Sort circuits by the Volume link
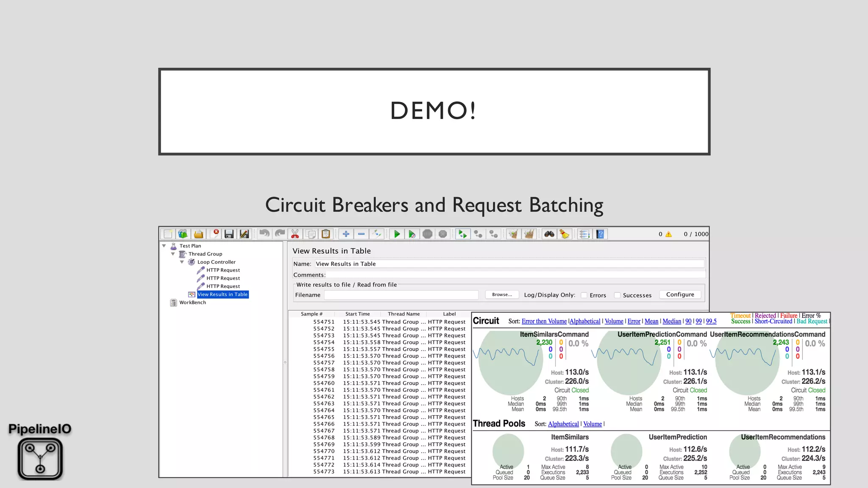This screenshot has width=868, height=488. point(614,321)
